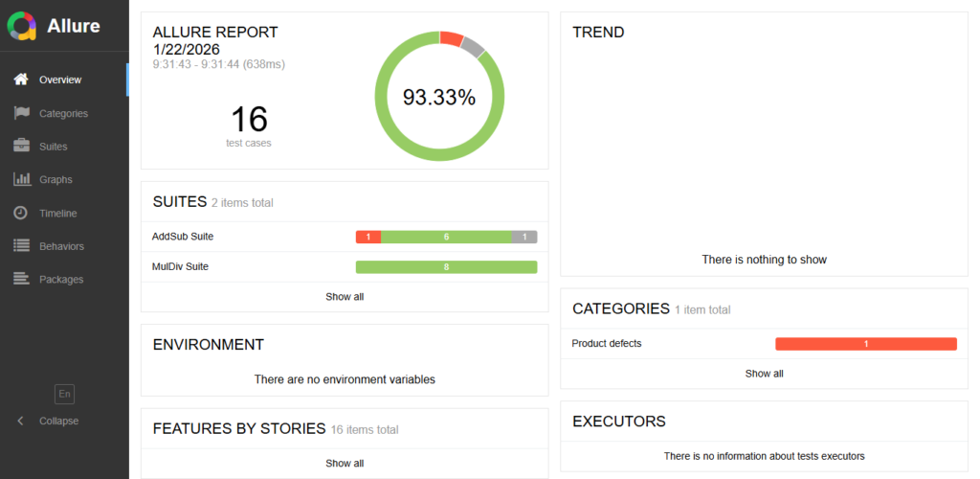
Task: Click the Graphs bar chart icon
Action: tap(21, 179)
